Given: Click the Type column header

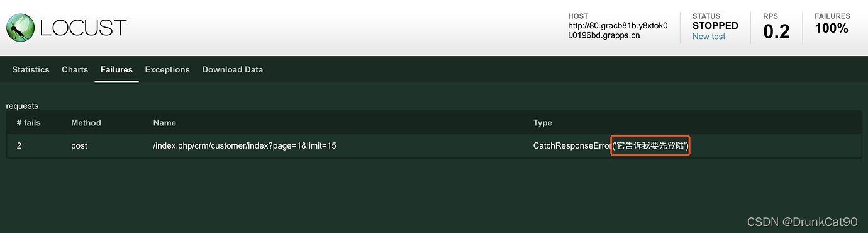Looking at the screenshot, I should pos(543,123).
